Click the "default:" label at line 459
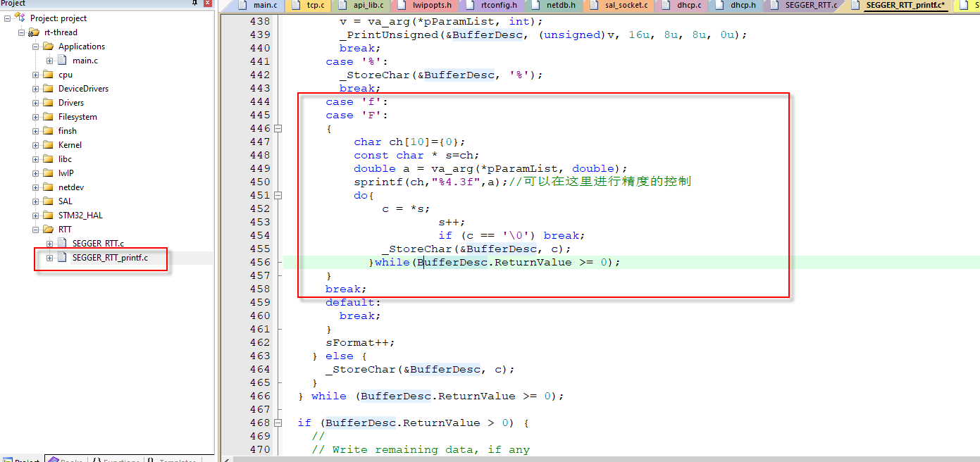This screenshot has width=980, height=462. coord(353,303)
